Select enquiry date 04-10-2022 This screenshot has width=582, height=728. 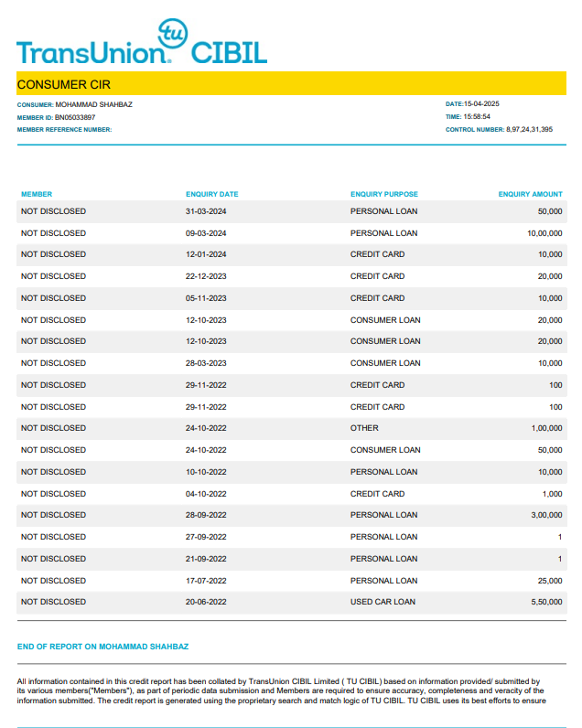point(206,494)
